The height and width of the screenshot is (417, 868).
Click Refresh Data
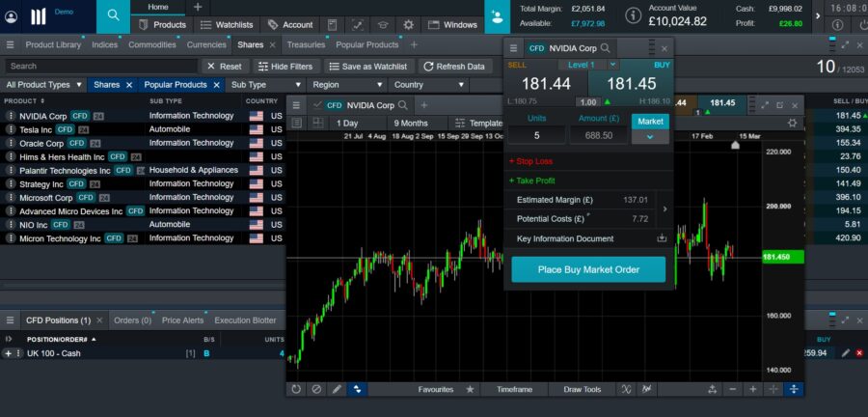point(454,66)
